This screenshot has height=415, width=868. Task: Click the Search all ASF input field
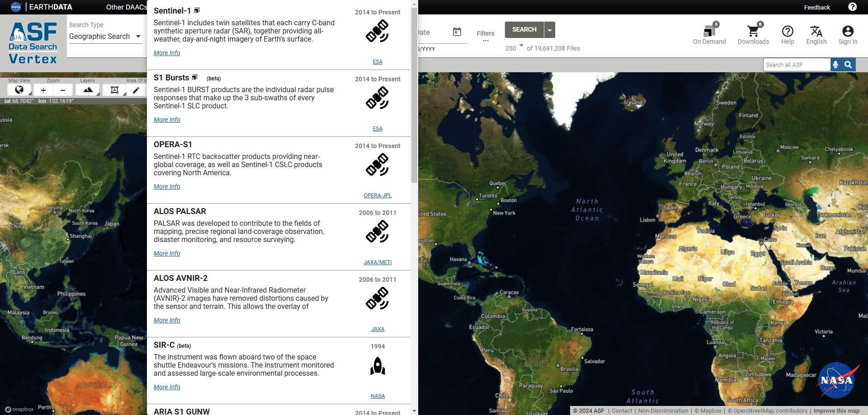point(797,65)
